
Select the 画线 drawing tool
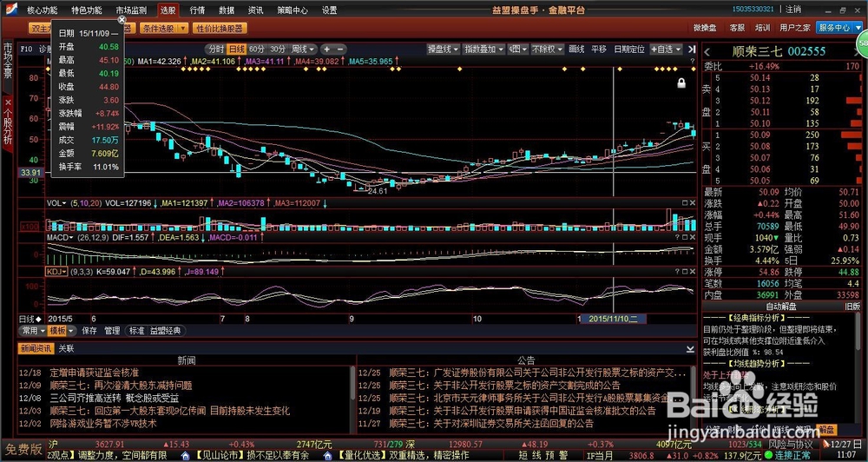pyautogui.click(x=576, y=49)
